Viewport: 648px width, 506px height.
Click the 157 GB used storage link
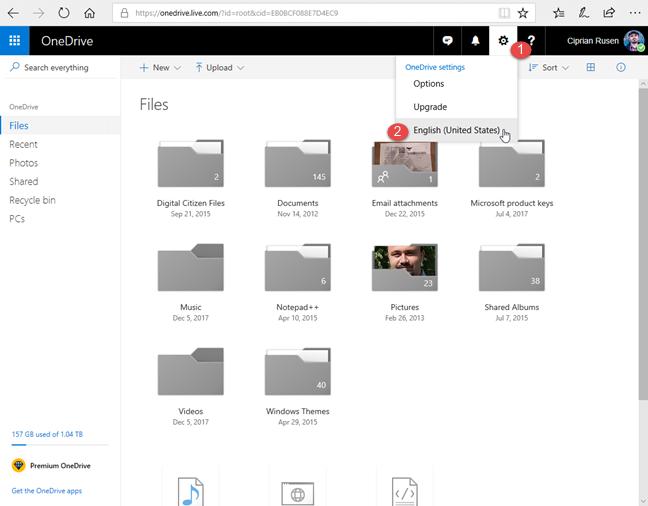(47, 434)
